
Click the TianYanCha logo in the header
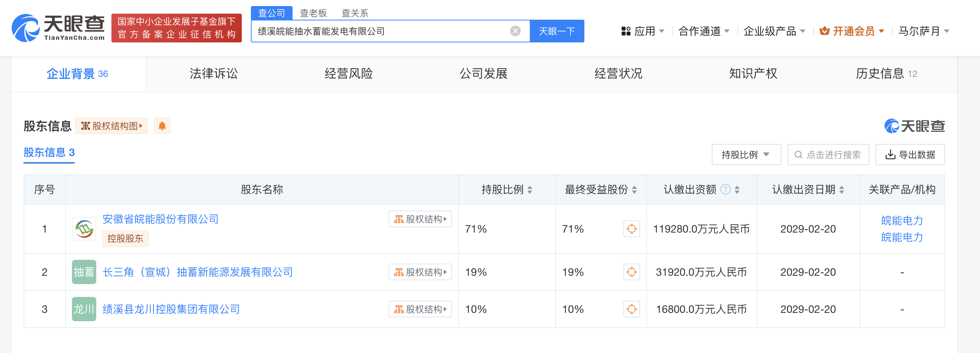[x=58, y=28]
